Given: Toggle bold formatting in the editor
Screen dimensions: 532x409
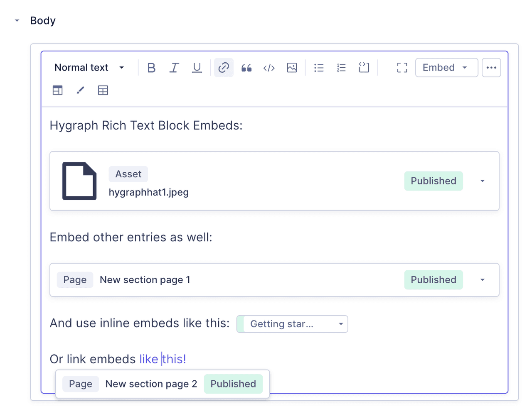Looking at the screenshot, I should click(x=151, y=67).
